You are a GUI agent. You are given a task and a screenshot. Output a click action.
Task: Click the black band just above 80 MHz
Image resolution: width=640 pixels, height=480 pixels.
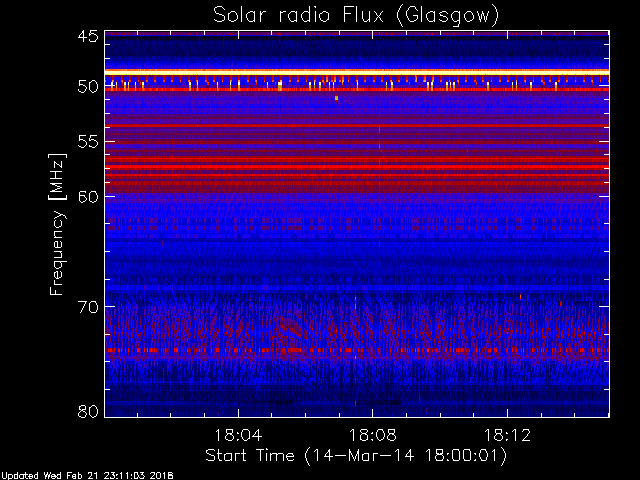356,402
